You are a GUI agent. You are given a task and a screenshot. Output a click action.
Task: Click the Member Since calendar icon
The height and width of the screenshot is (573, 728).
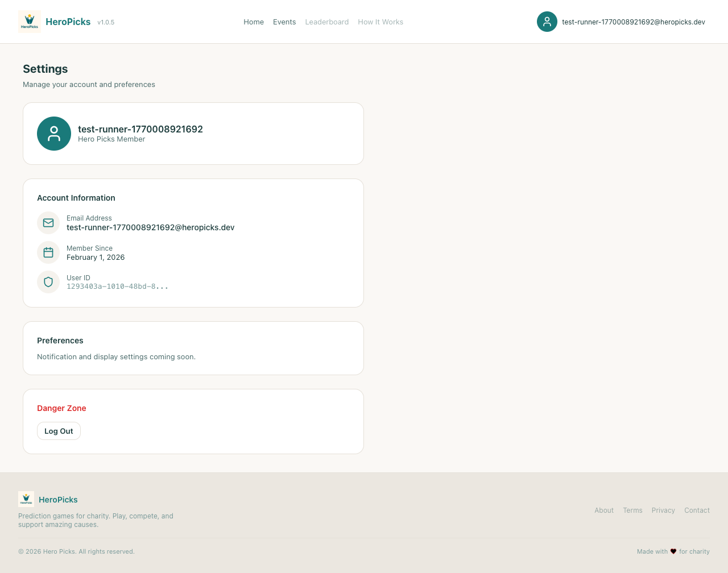pyautogui.click(x=48, y=252)
